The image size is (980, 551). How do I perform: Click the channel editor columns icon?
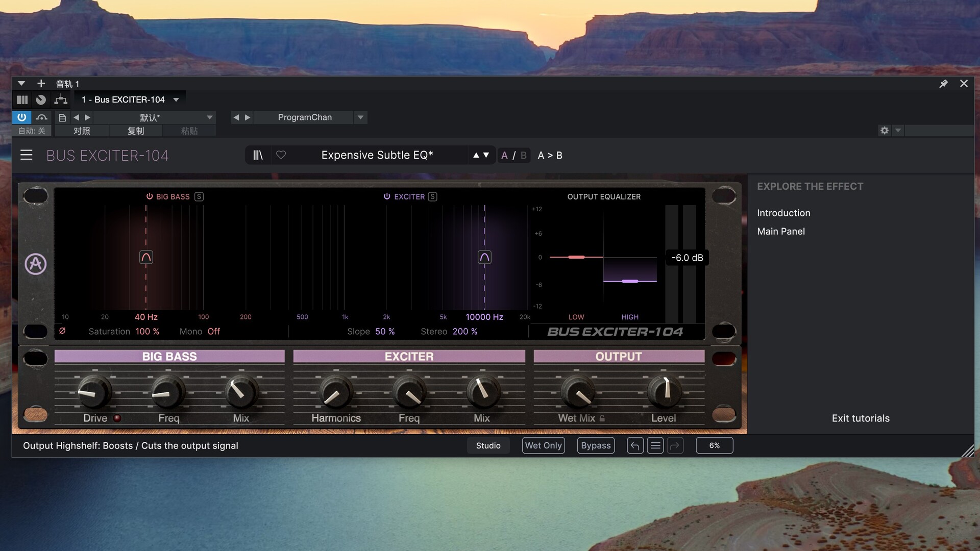[22, 99]
